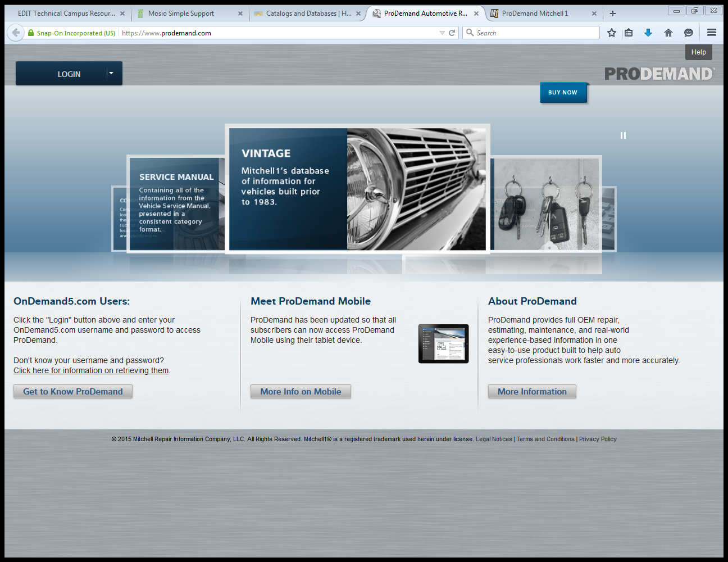Open a new tab with the plus icon

click(x=612, y=13)
